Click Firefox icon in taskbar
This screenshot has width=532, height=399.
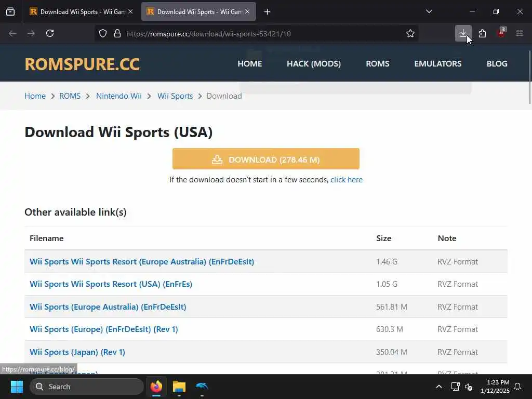[156, 387]
